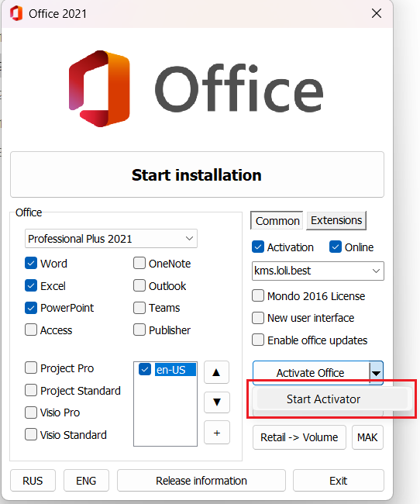The height and width of the screenshot is (504, 420).
Task: Toggle the Online checkbox
Action: 336,247
